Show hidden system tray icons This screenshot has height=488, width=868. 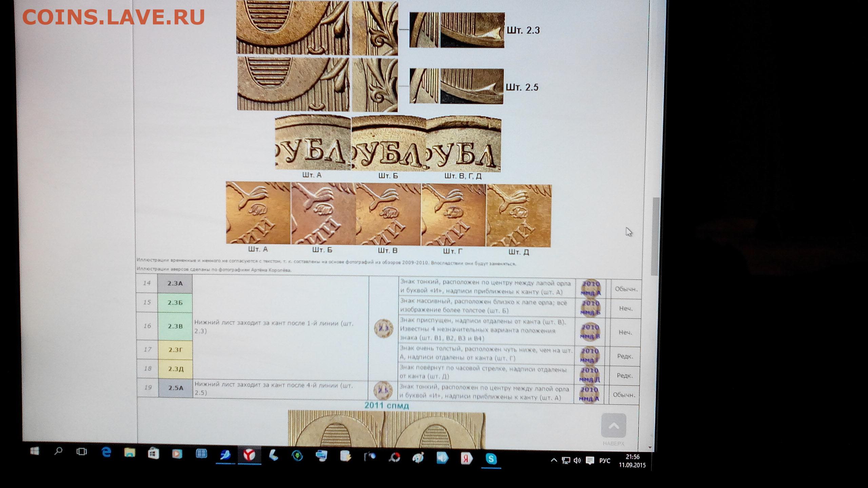click(x=554, y=460)
